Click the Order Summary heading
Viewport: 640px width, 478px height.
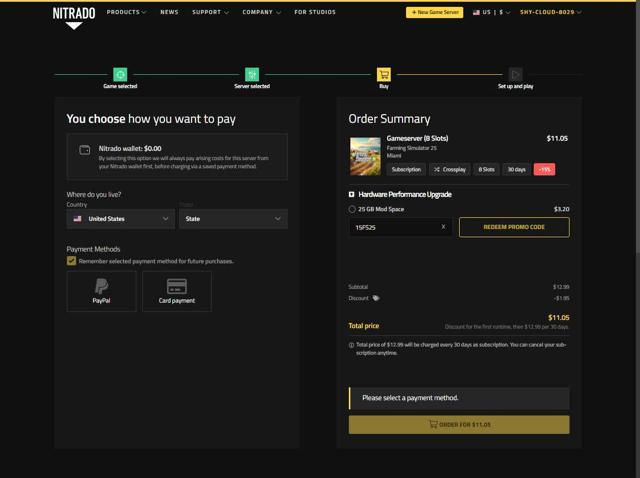pos(389,119)
